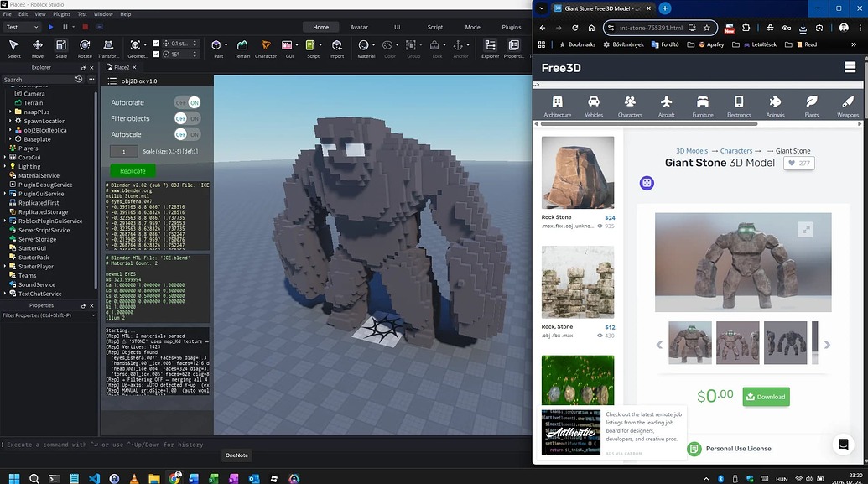
Task: Open Free3D hamburger menu
Action: (850, 68)
